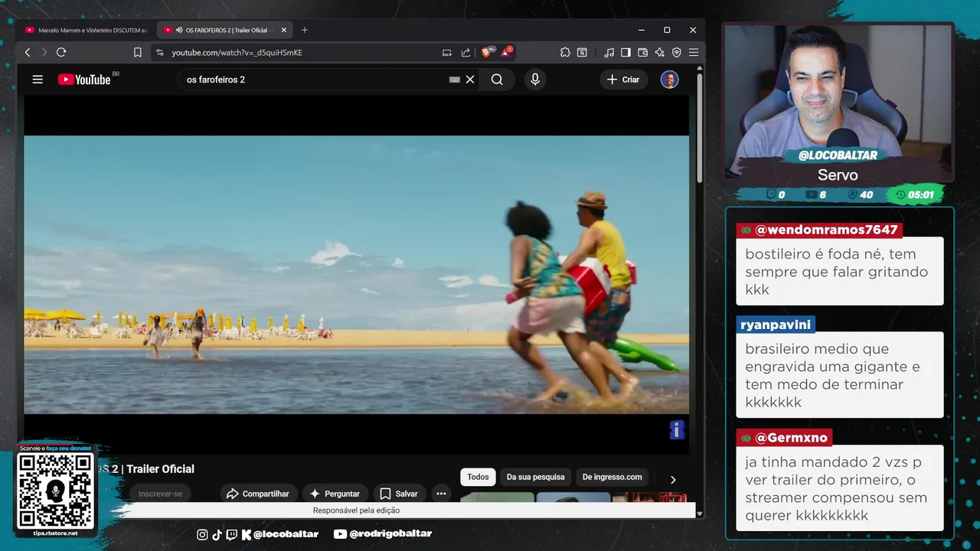Open the Criar create menu
The image size is (980, 551).
[x=624, y=80]
